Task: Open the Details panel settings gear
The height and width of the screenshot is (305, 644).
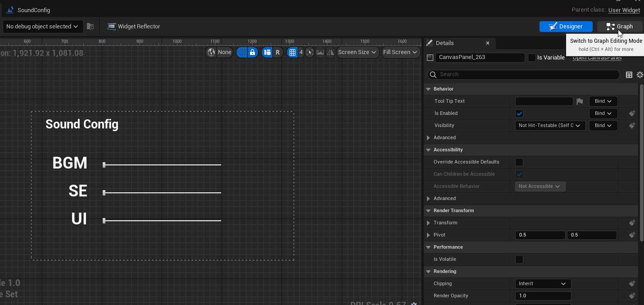Action: click(639, 75)
